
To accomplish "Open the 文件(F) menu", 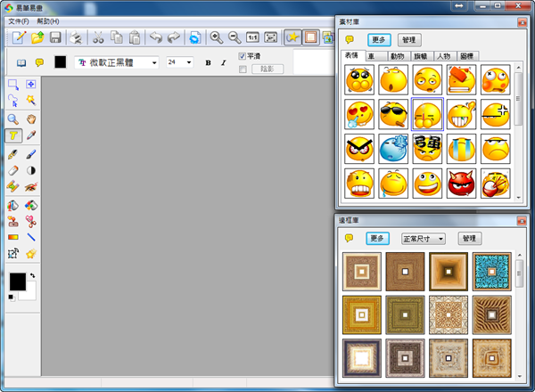I will pos(18,20).
